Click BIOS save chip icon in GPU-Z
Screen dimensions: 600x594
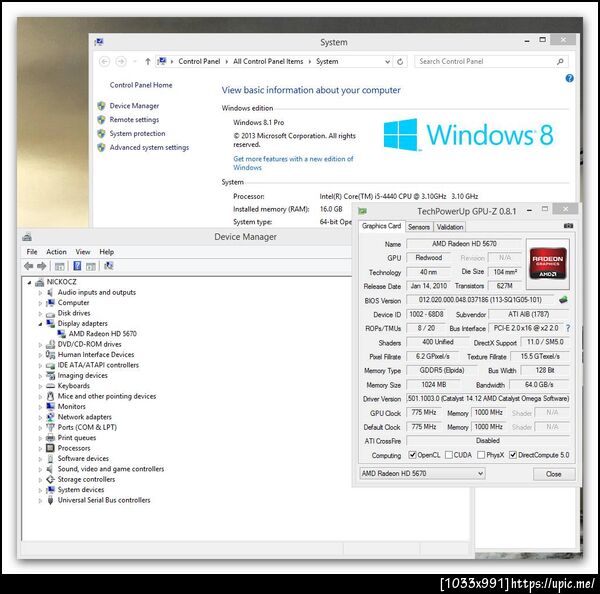click(563, 300)
